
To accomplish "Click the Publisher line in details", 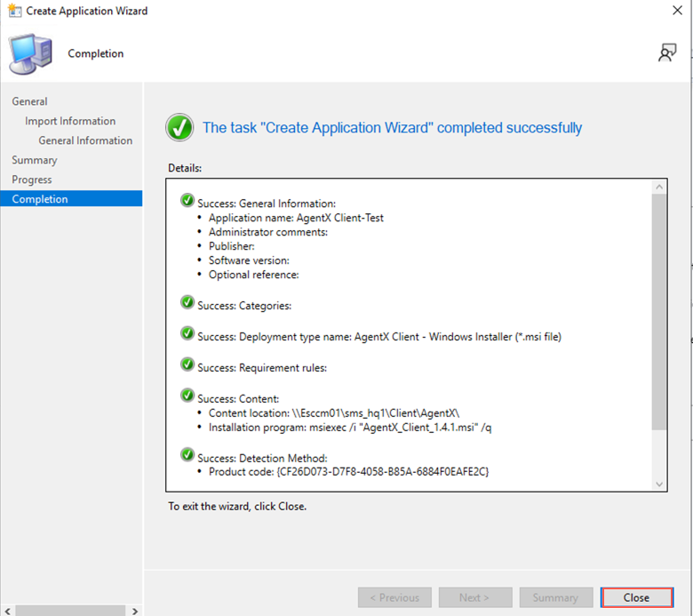I will 232,246.
